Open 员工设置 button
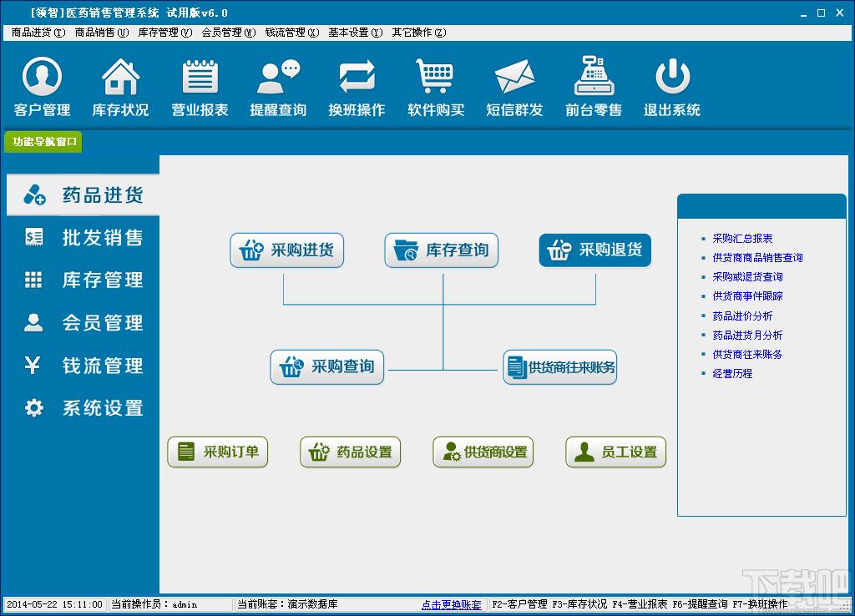 coord(615,452)
